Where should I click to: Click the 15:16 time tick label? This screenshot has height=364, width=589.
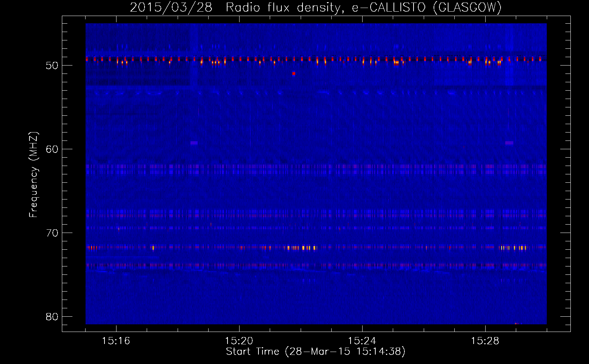(x=116, y=341)
